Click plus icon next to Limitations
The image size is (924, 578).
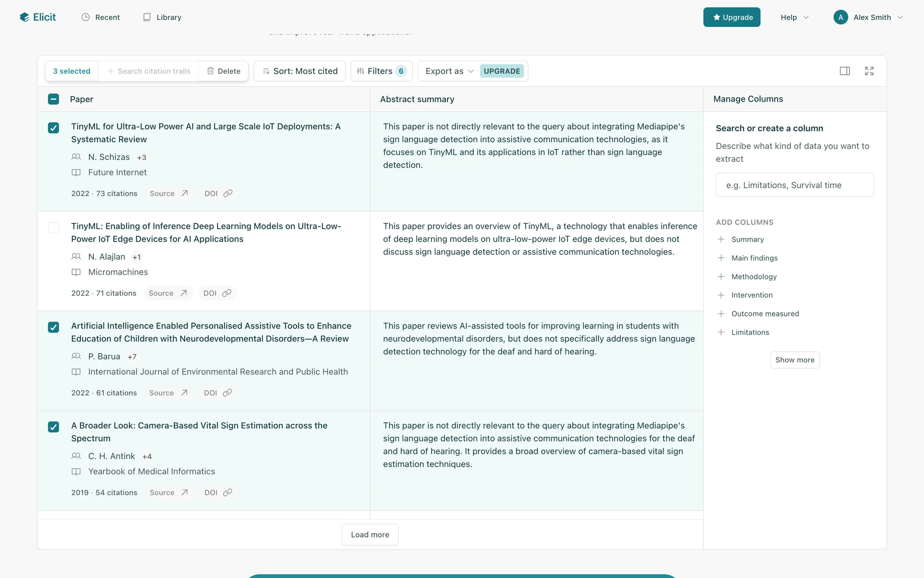(x=721, y=332)
